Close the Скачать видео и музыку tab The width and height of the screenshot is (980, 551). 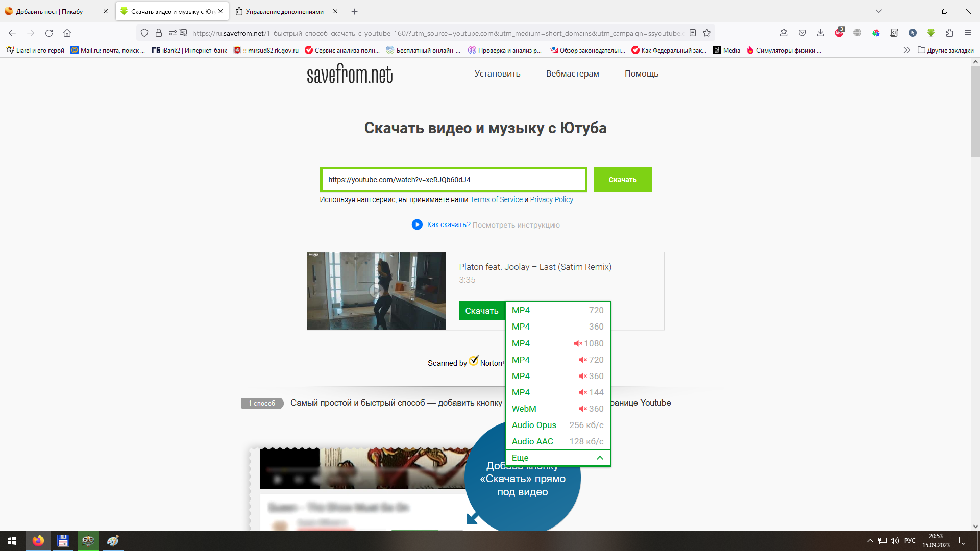[220, 11]
